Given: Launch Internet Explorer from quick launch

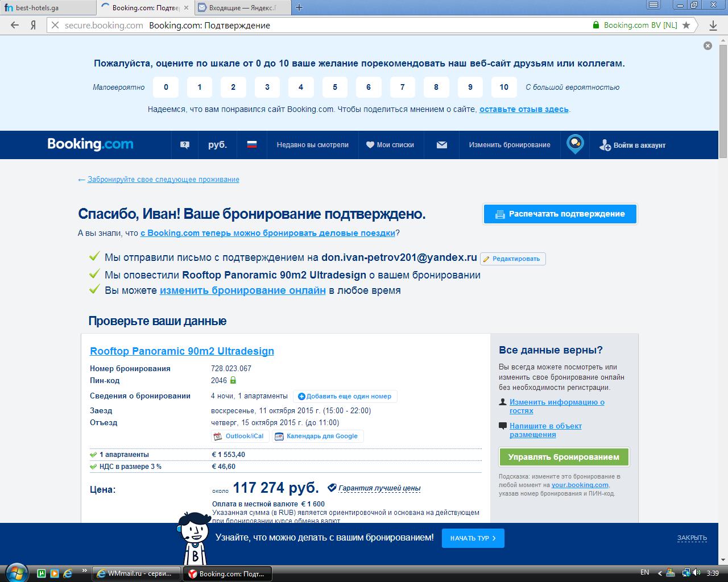Looking at the screenshot, I should pos(68,573).
